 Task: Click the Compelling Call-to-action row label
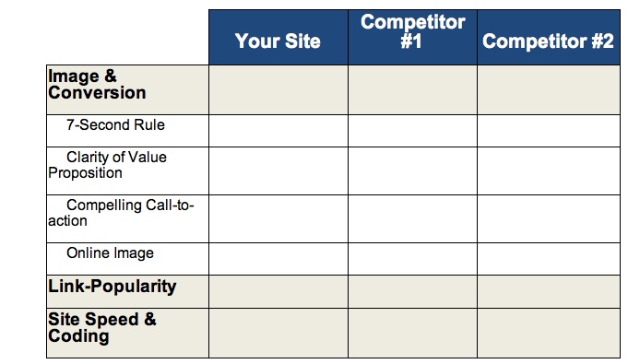pos(121,213)
